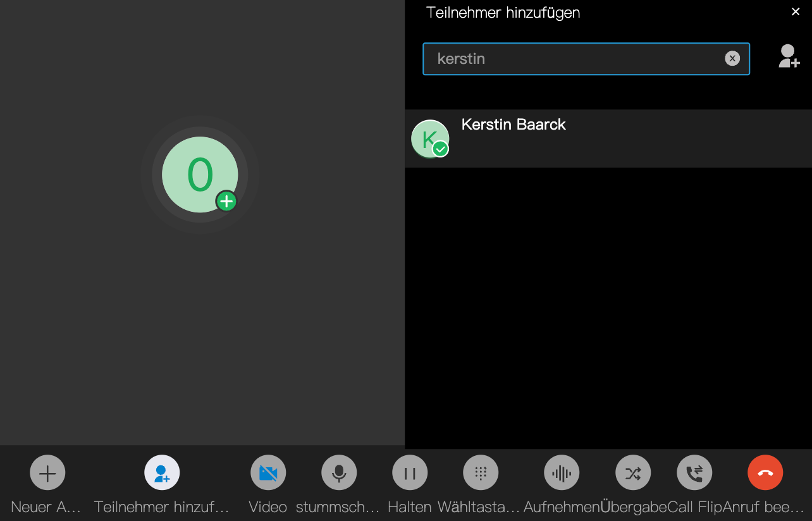Toggle the Video camera button
The width and height of the screenshot is (812, 521).
[268, 473]
